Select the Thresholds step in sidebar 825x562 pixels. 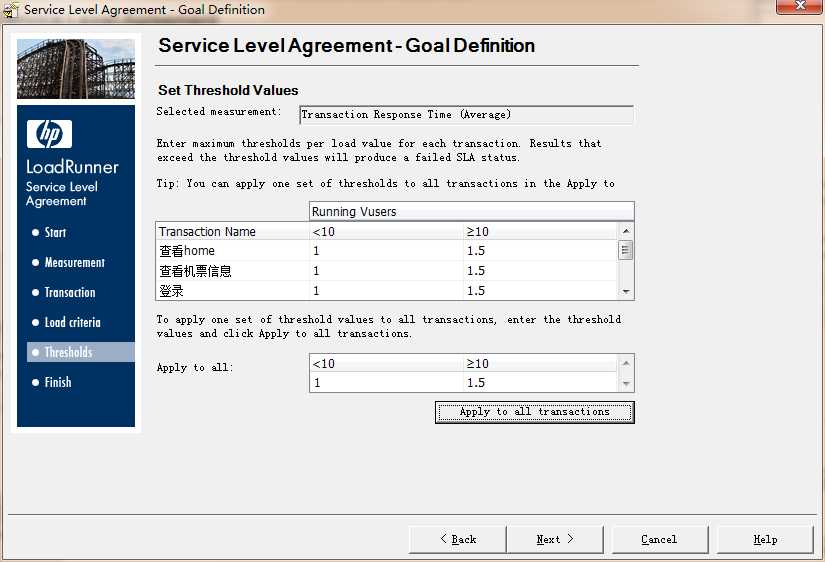click(x=81, y=352)
